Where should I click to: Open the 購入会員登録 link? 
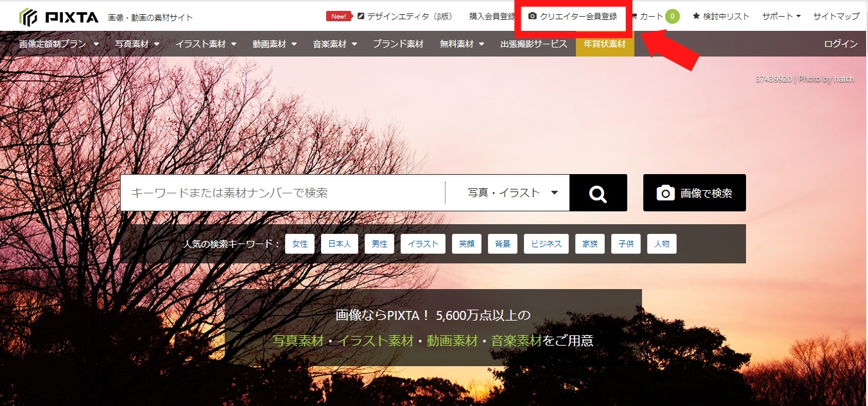(x=493, y=16)
